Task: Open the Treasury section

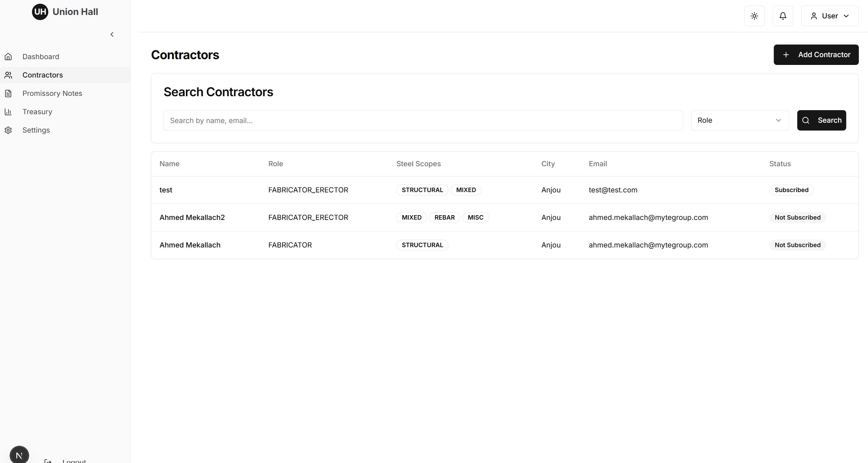Action: [x=37, y=112]
